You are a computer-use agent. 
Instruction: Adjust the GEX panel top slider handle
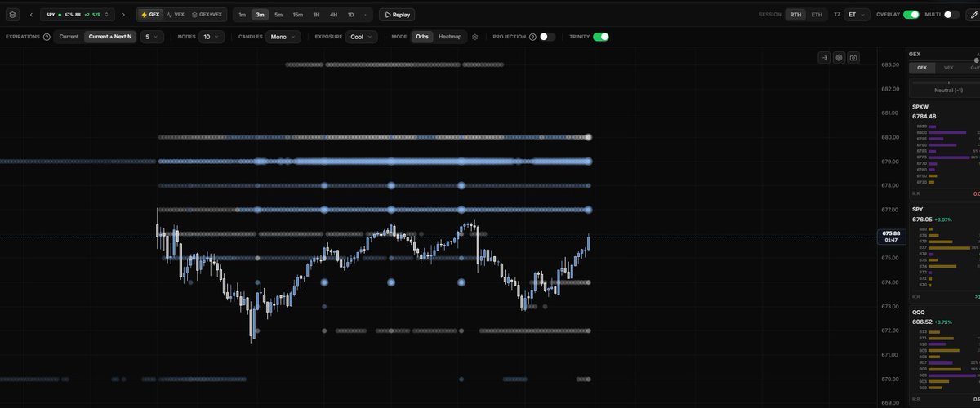tap(976, 60)
